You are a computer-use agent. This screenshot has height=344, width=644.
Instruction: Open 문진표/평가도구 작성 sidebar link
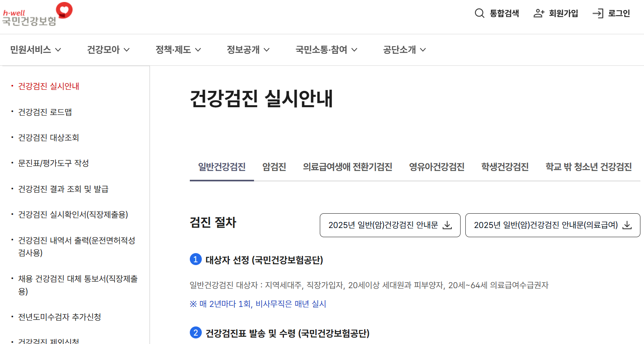(x=53, y=163)
